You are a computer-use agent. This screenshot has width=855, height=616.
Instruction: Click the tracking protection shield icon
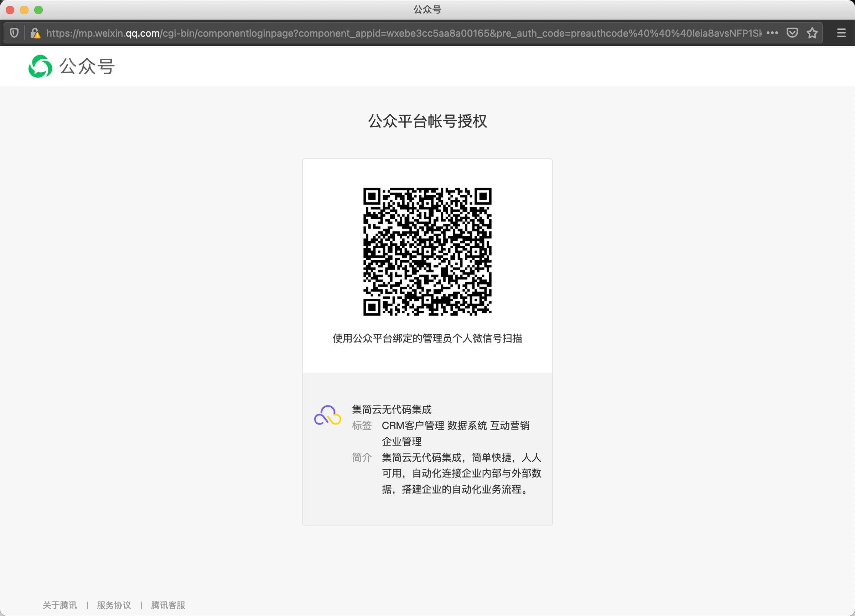pyautogui.click(x=14, y=33)
